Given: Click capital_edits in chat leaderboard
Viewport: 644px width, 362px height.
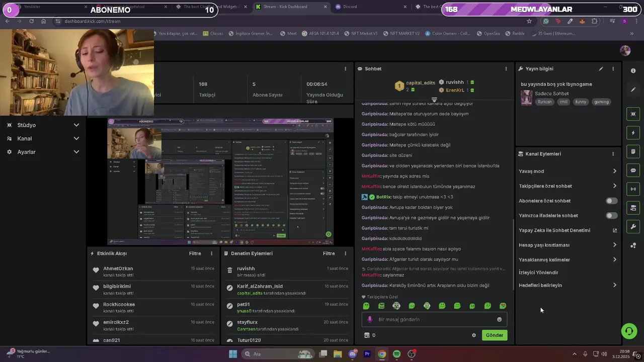Looking at the screenshot, I should pos(421,83).
